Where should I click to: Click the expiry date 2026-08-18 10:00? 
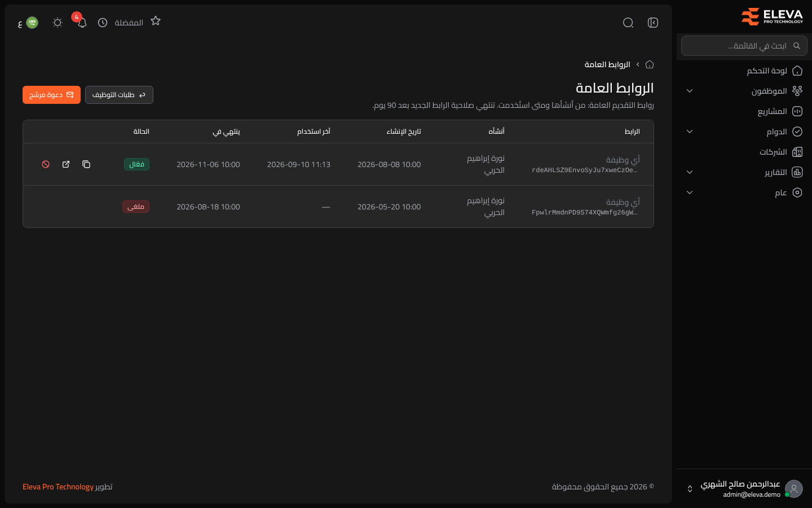[208, 207]
